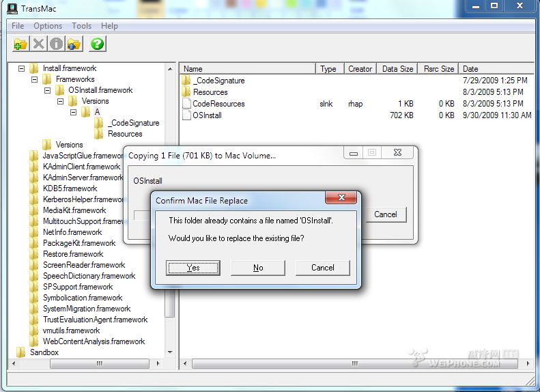Select Restore.framework in the tree

click(x=73, y=254)
